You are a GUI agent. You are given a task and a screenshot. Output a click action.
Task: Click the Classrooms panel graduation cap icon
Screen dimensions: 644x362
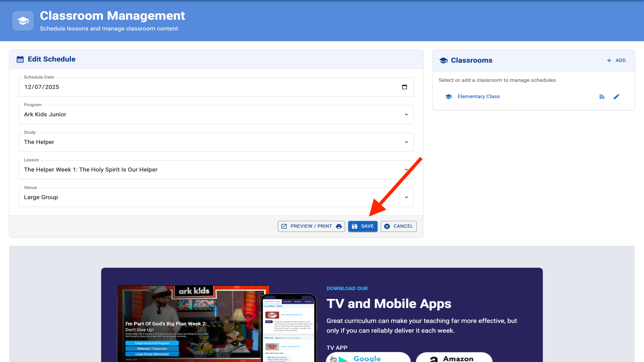point(443,60)
